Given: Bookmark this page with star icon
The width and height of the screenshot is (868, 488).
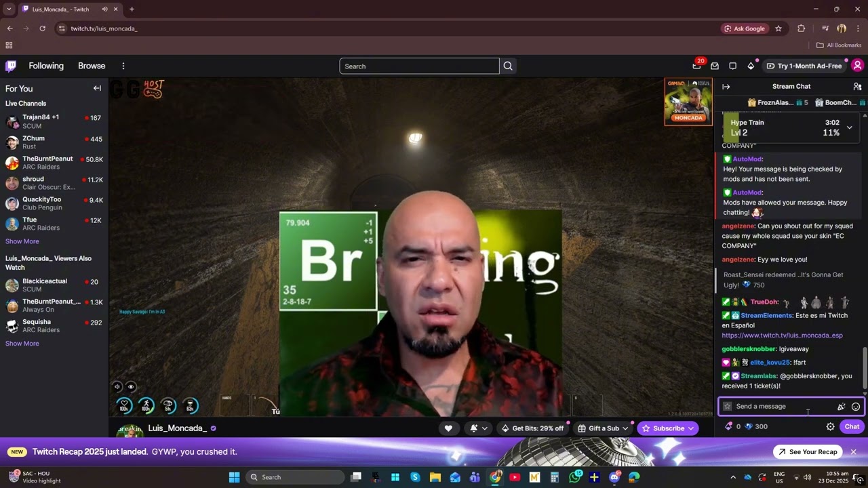Looking at the screenshot, I should (778, 28).
